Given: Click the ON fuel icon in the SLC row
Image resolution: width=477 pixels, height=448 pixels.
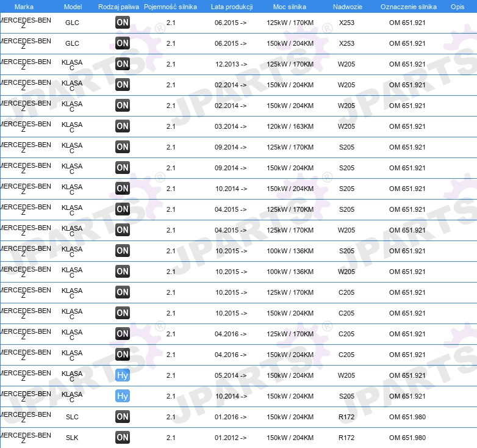Looking at the screenshot, I should point(123,416).
